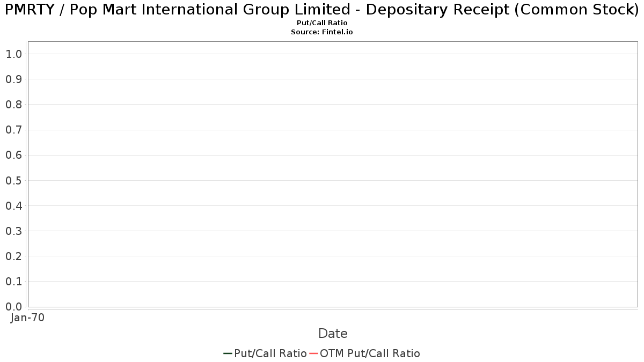
Task: Click the 0.4 y-axis tick label
Action: point(13,206)
